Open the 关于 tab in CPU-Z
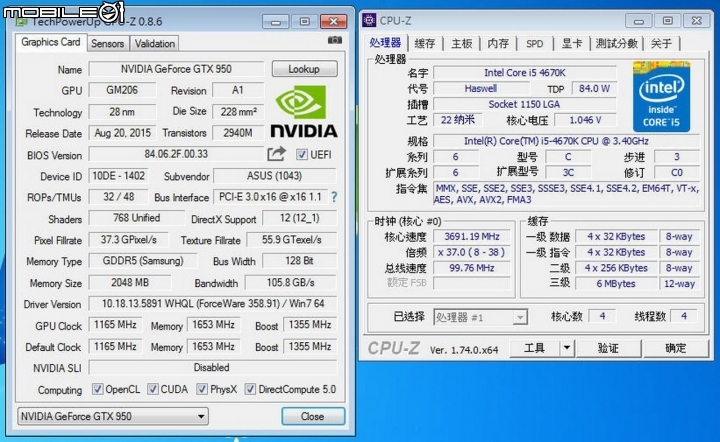 click(x=661, y=44)
